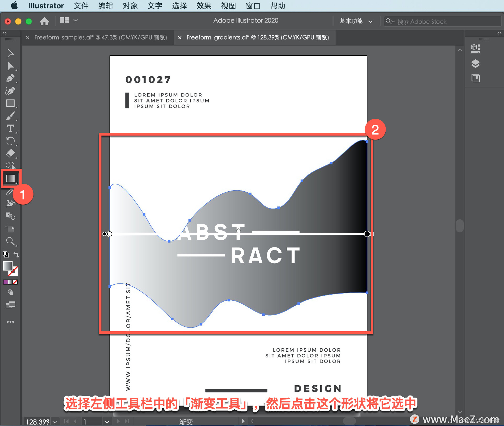Viewport: 504px width, 426px height.
Task: Select the Zoom magnifier tool
Action: (10, 241)
